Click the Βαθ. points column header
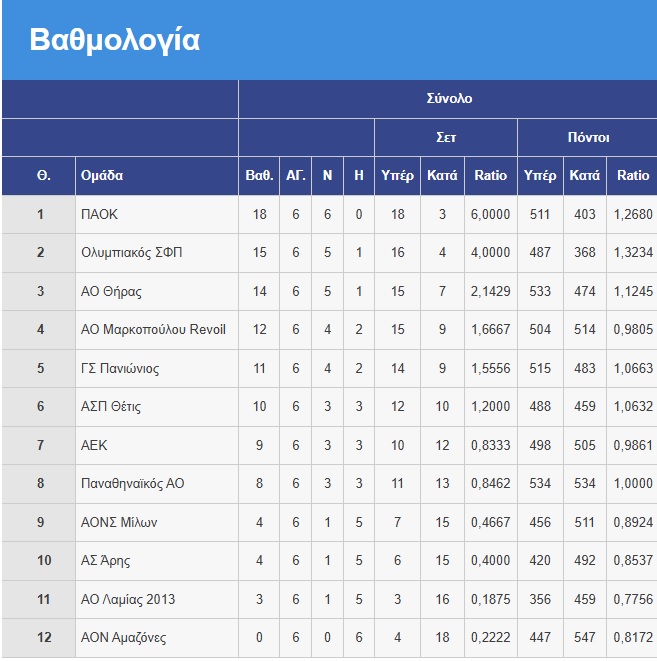 click(259, 176)
